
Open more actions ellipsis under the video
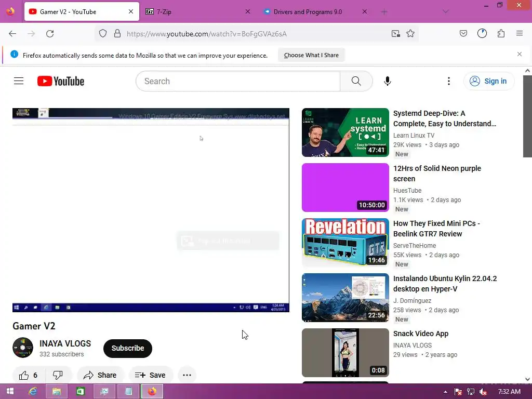187,375
